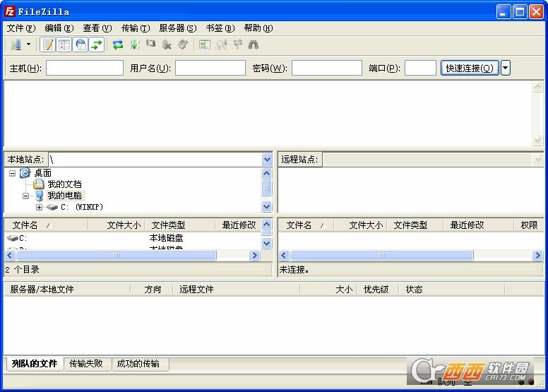Click the 服务器/本地文件 queue column header

pyautogui.click(x=67, y=290)
